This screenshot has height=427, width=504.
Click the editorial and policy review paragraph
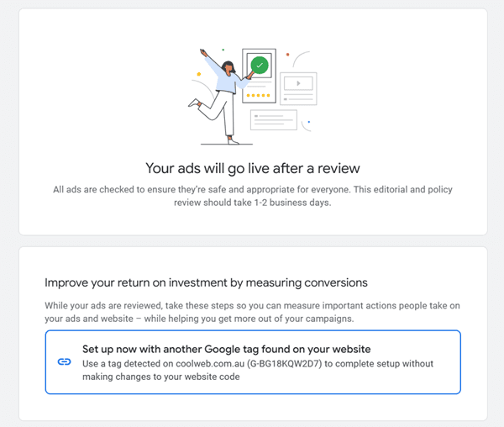coord(253,196)
